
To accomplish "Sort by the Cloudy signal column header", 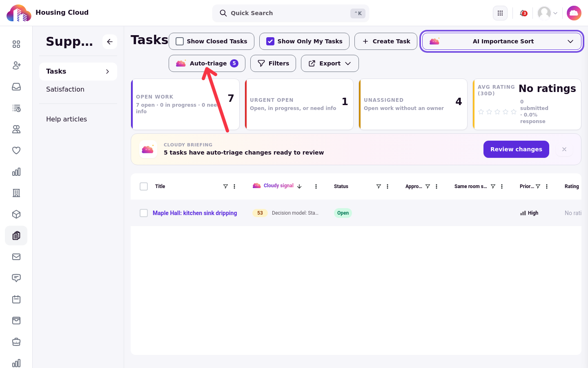I will coord(278,186).
